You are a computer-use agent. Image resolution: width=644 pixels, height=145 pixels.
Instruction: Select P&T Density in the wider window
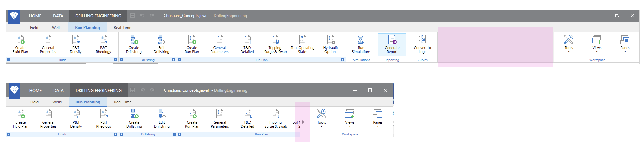[x=76, y=44]
